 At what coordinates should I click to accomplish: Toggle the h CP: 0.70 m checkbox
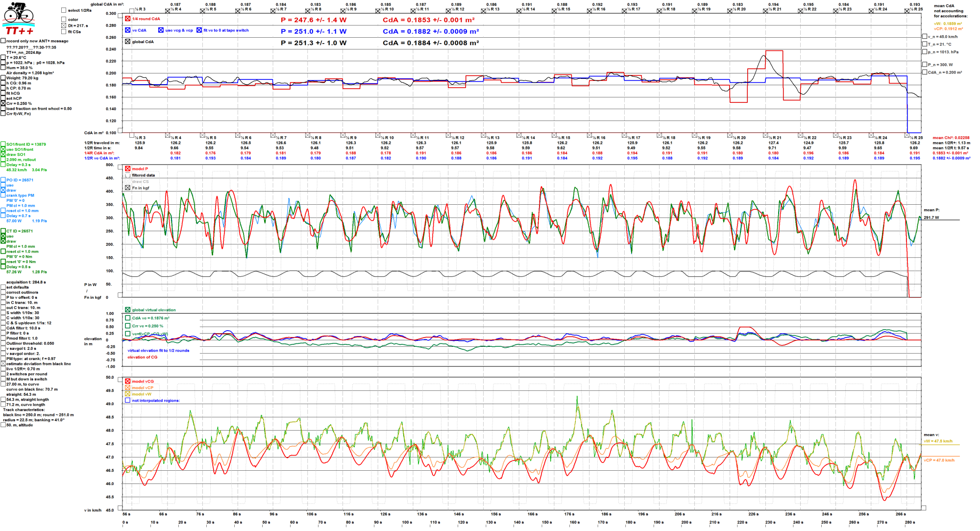[x=3, y=88]
